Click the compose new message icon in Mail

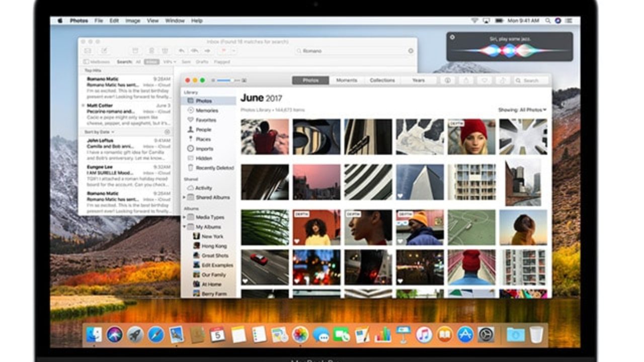[x=104, y=51]
